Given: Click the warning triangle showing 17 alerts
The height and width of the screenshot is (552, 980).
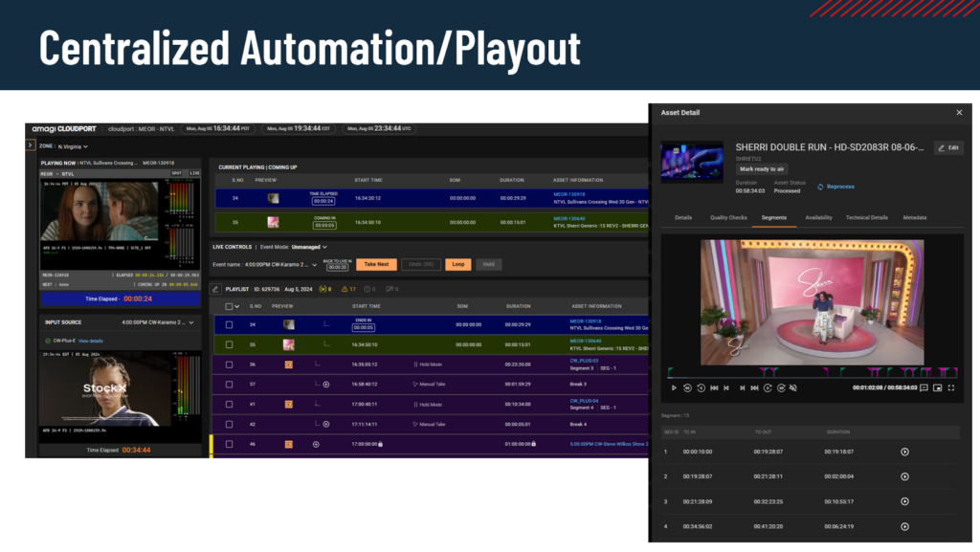Looking at the screenshot, I should click(348, 288).
